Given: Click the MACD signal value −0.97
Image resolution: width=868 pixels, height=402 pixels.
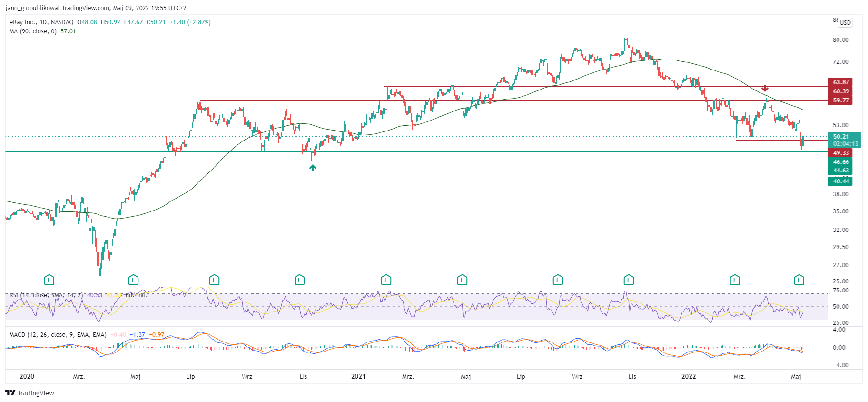Looking at the screenshot, I should pyautogui.click(x=157, y=335).
